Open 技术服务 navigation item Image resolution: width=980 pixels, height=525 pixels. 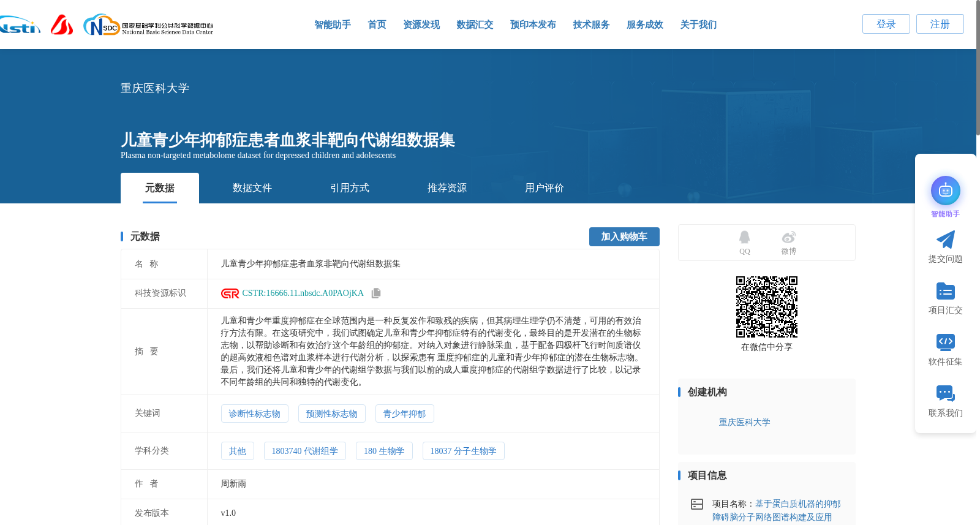tap(591, 25)
